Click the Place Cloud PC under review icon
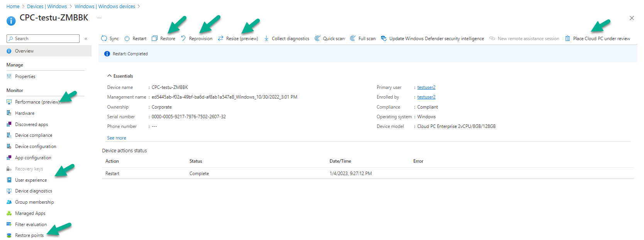This screenshot has width=644, height=240. [568, 38]
